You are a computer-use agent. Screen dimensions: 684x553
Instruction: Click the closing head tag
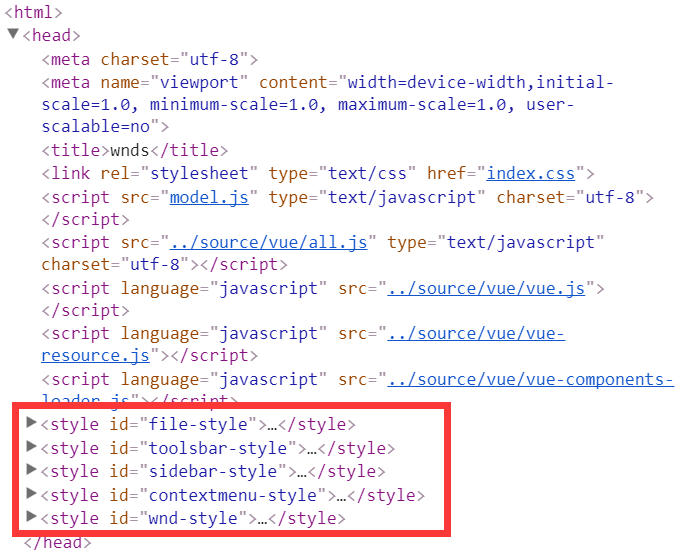coord(58,543)
